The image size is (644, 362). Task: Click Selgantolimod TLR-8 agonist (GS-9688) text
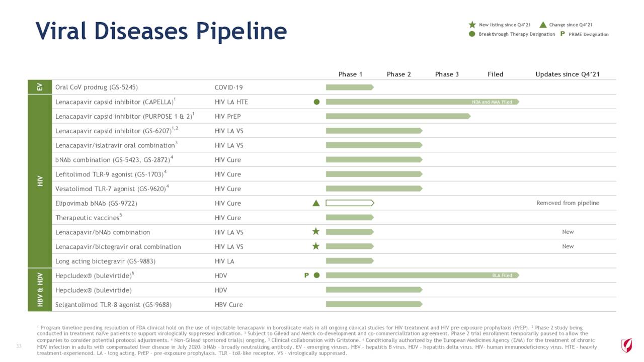click(113, 305)
